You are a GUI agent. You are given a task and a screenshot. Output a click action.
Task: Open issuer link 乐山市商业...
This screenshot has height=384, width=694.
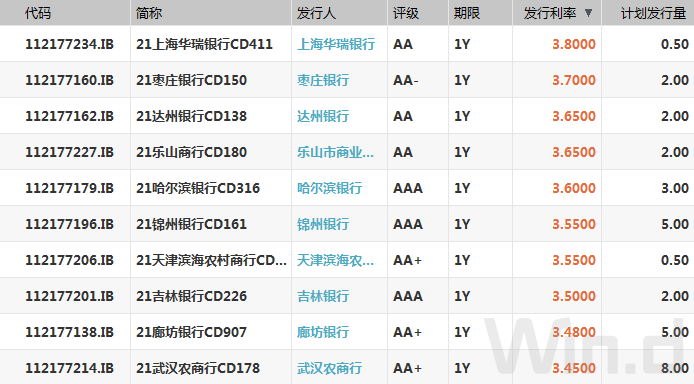pyautogui.click(x=335, y=152)
